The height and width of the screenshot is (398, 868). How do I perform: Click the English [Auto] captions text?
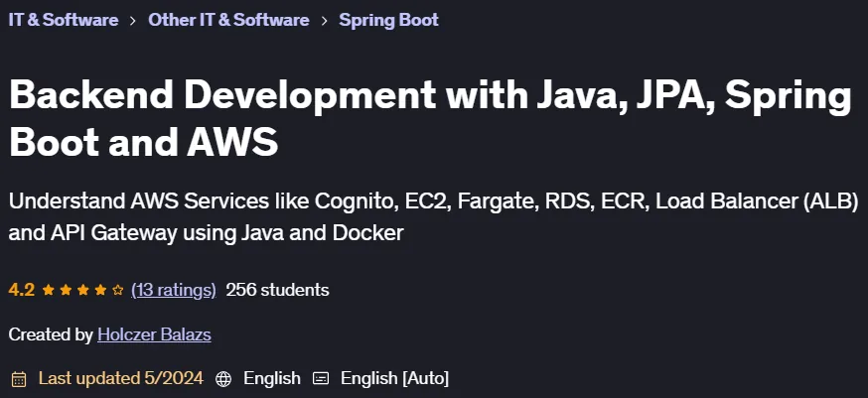click(x=394, y=378)
